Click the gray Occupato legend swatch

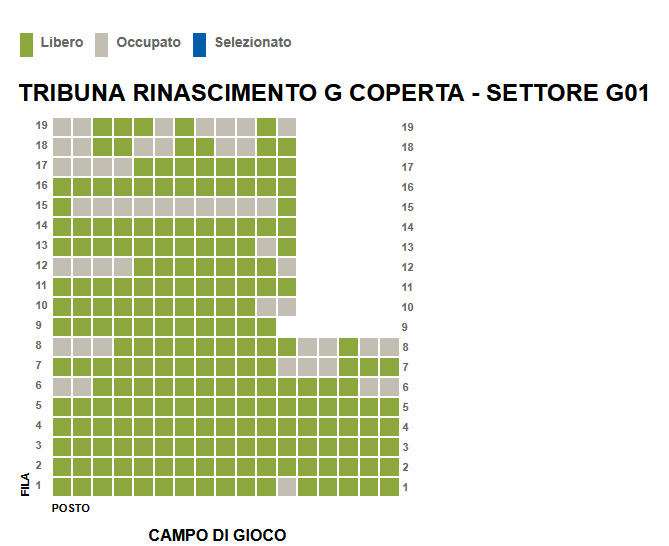pyautogui.click(x=102, y=44)
